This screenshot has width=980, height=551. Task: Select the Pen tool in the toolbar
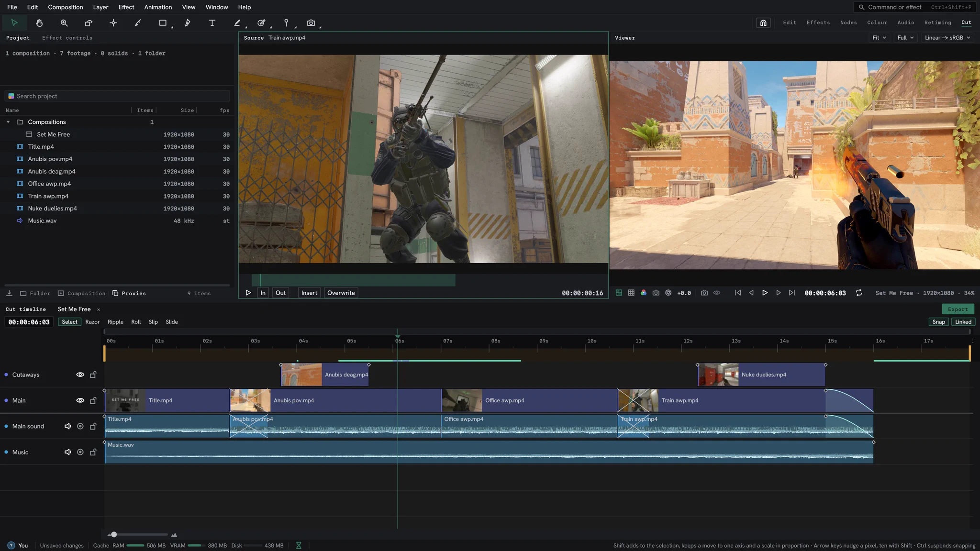pos(188,23)
